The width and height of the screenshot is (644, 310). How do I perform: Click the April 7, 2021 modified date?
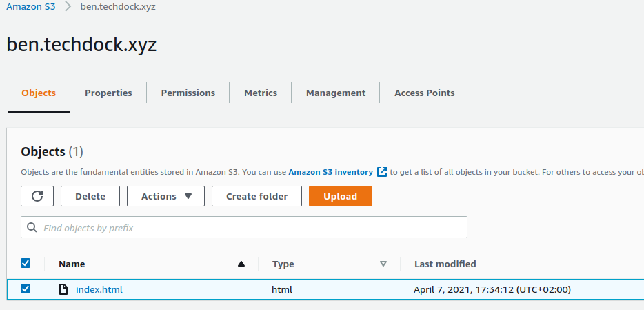(x=492, y=289)
